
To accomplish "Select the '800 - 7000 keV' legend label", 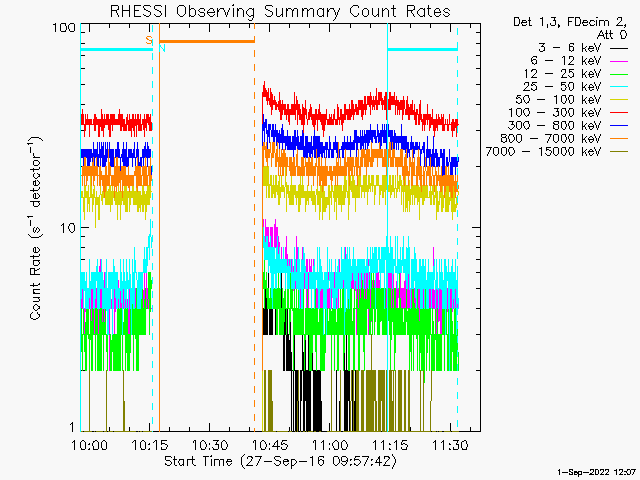I will (x=551, y=139).
